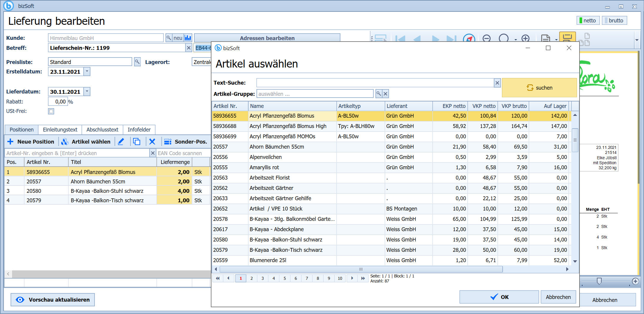Screen dimensions: 644x314
Task: Focus the Rabatt percentage field
Action: coord(58,101)
